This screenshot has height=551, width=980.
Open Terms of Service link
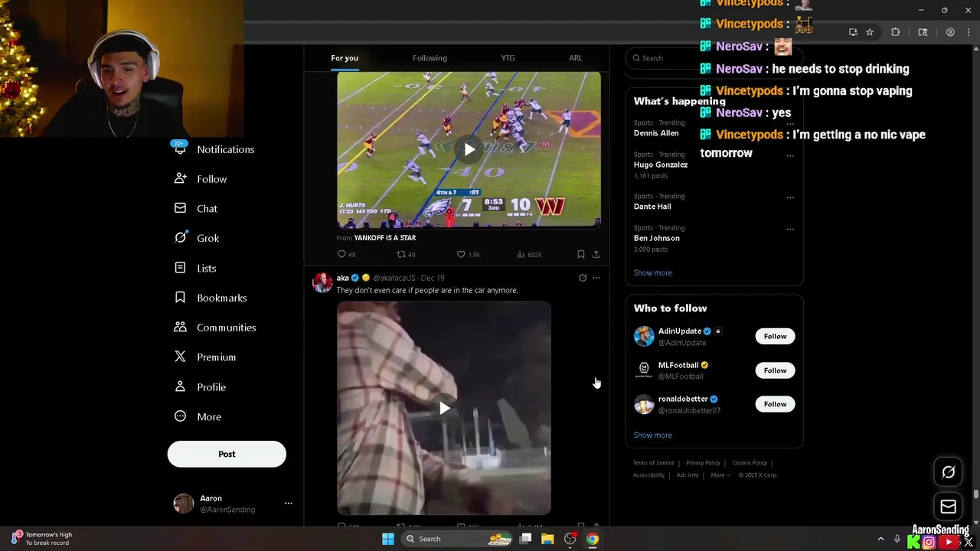click(653, 463)
